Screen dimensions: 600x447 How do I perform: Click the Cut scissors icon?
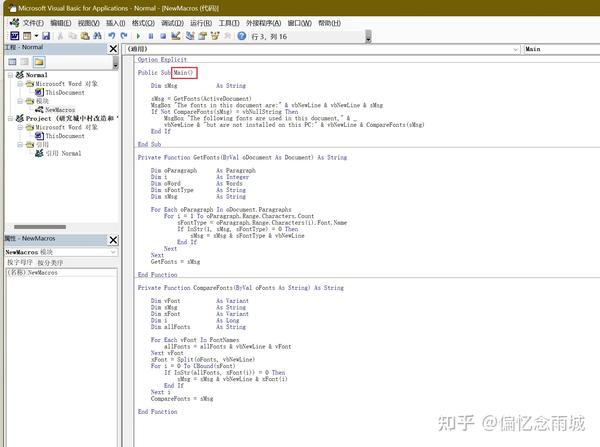(60, 36)
